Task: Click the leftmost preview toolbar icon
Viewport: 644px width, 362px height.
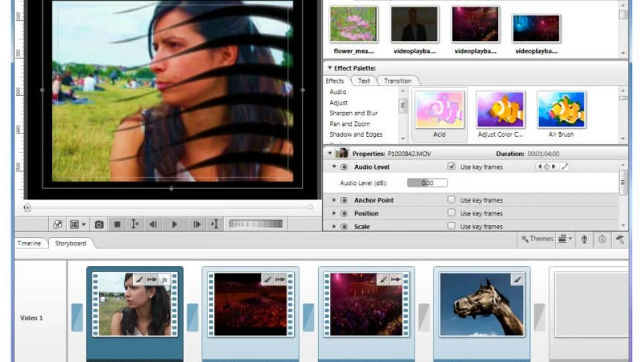Action: point(58,225)
